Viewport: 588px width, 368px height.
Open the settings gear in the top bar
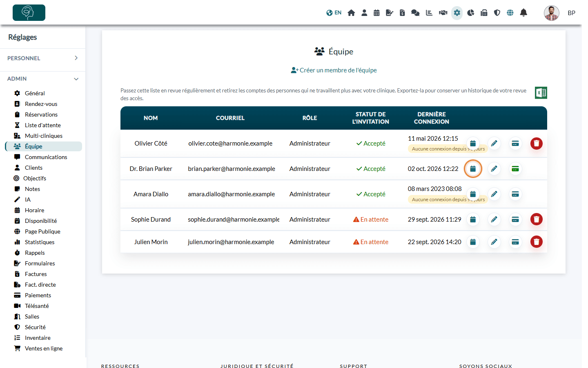[457, 13]
